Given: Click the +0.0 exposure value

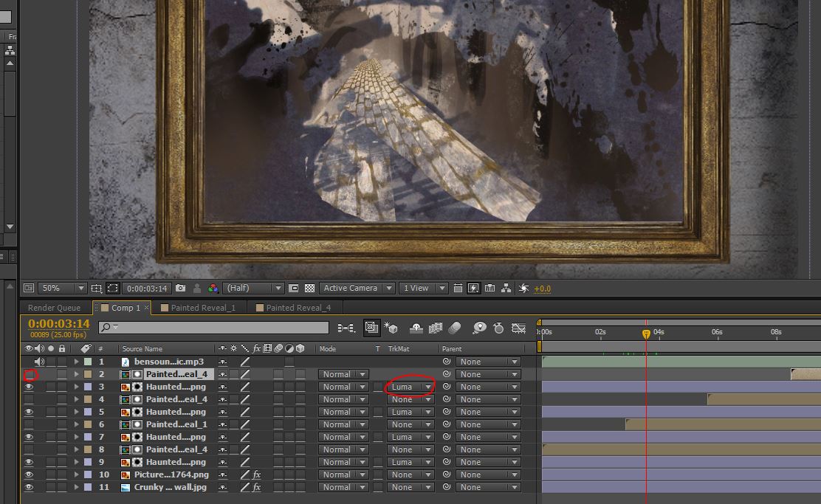Looking at the screenshot, I should 542,289.
